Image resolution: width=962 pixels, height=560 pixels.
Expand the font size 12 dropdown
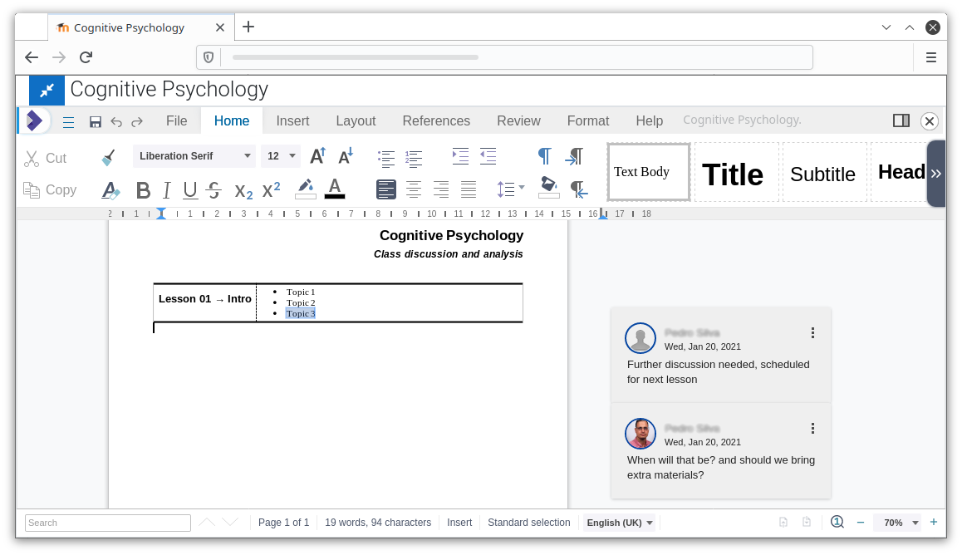point(292,156)
